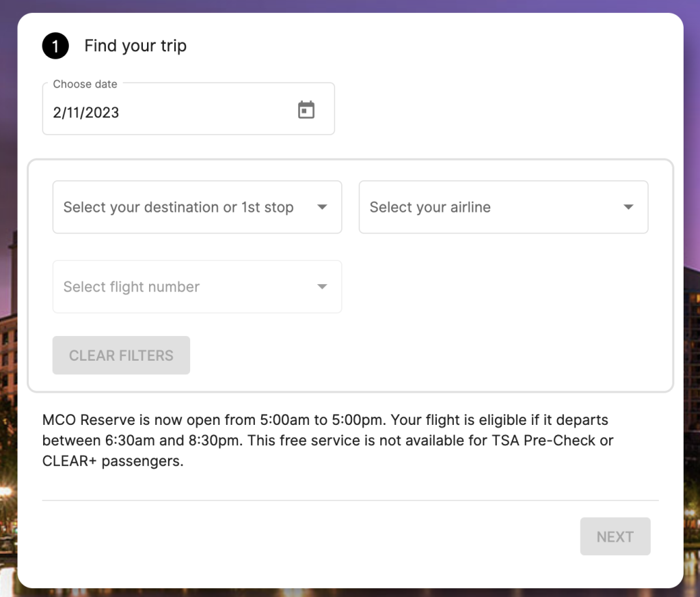Screen dimensions: 700x597
Task: Open 'Select your destination or 1st stop' dropdown
Action: [x=197, y=207]
